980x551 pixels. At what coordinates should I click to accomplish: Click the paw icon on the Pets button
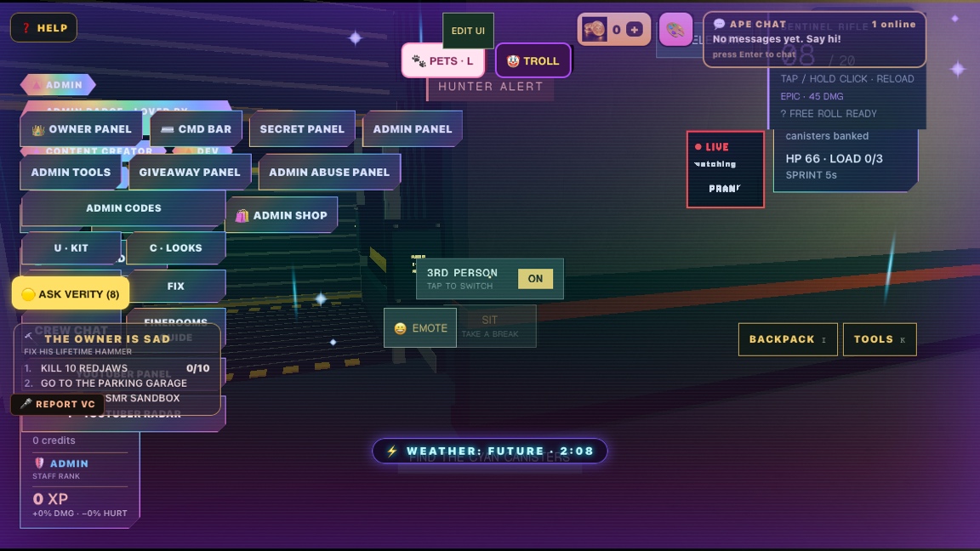pyautogui.click(x=419, y=61)
